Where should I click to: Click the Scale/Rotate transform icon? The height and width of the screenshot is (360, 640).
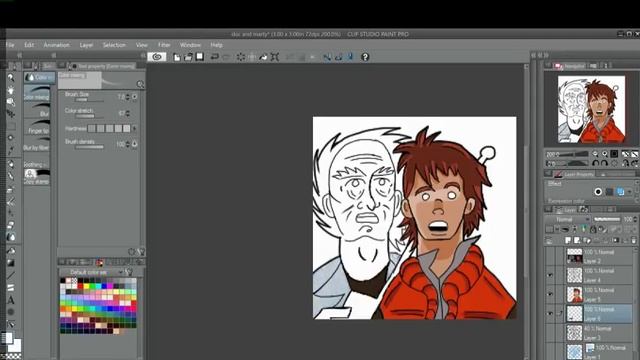275,57
